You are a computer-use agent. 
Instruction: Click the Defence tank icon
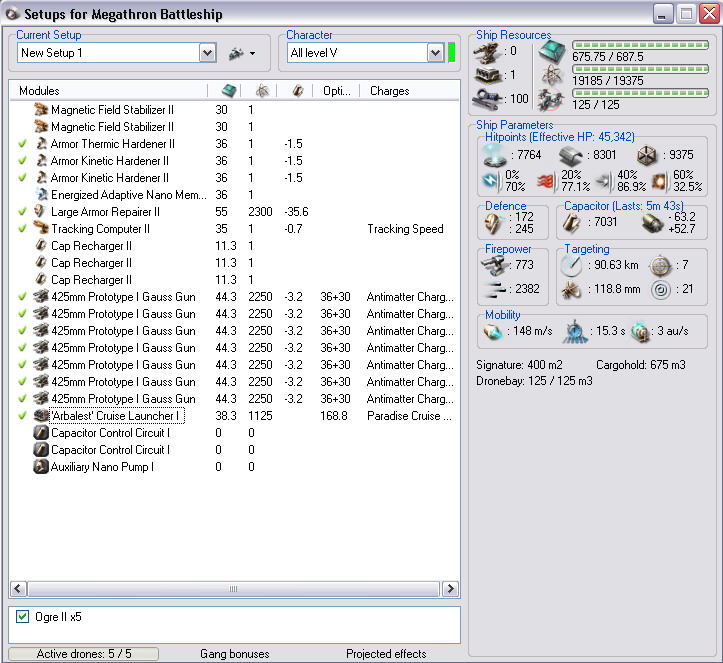493,223
